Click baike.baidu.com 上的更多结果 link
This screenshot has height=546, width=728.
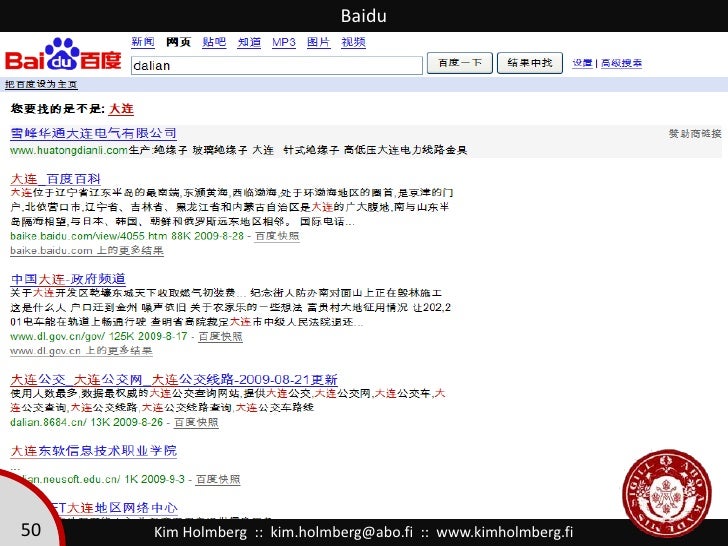pyautogui.click(x=87, y=250)
